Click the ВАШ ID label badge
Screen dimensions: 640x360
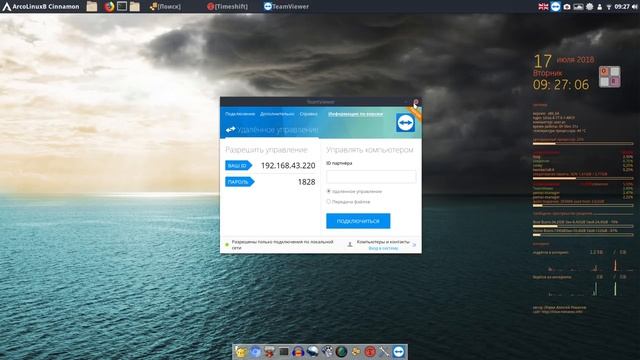pos(238,165)
